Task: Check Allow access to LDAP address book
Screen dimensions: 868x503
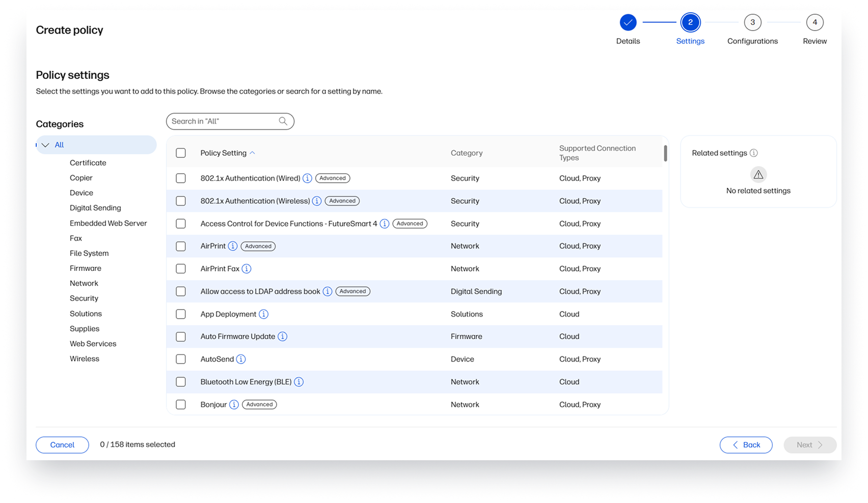Action: point(181,291)
